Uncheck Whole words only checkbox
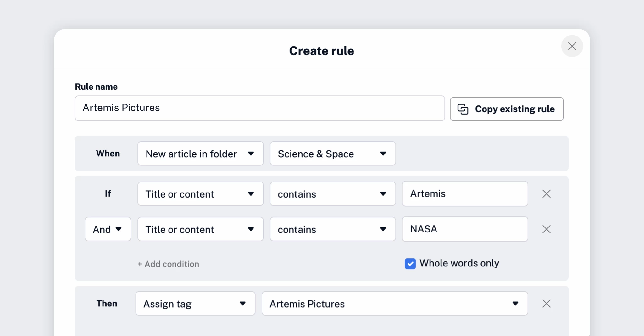The width and height of the screenshot is (644, 336). [410, 264]
